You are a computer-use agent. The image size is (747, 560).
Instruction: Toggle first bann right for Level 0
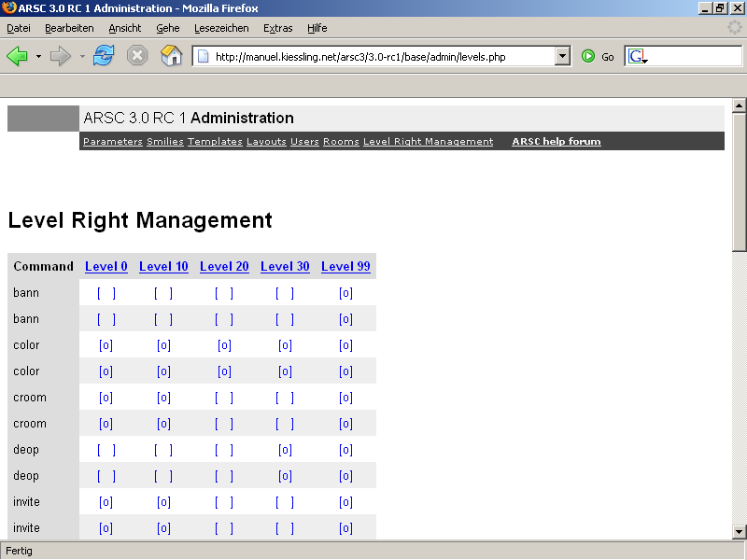(x=106, y=293)
